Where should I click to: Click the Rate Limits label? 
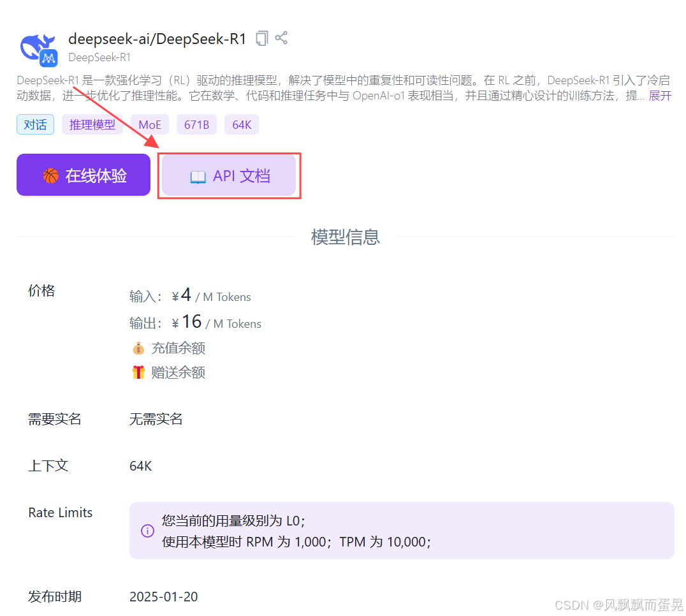tap(61, 512)
